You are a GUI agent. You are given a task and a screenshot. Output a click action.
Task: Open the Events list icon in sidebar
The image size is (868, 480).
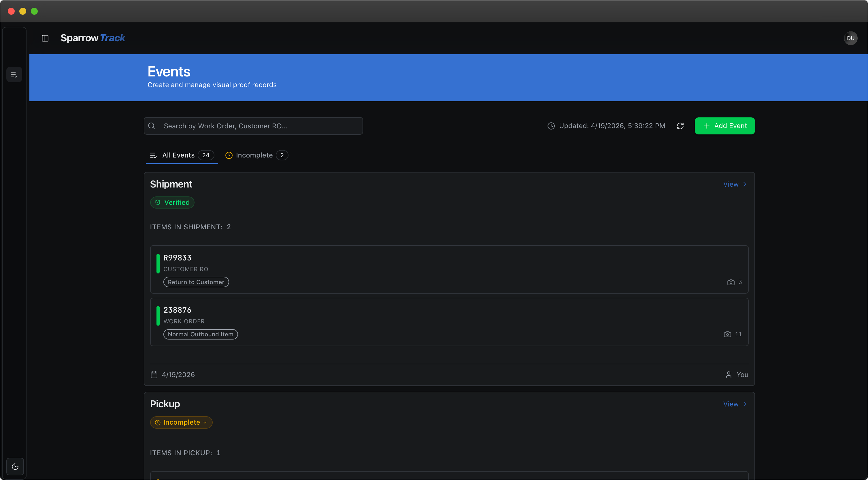[14, 74]
